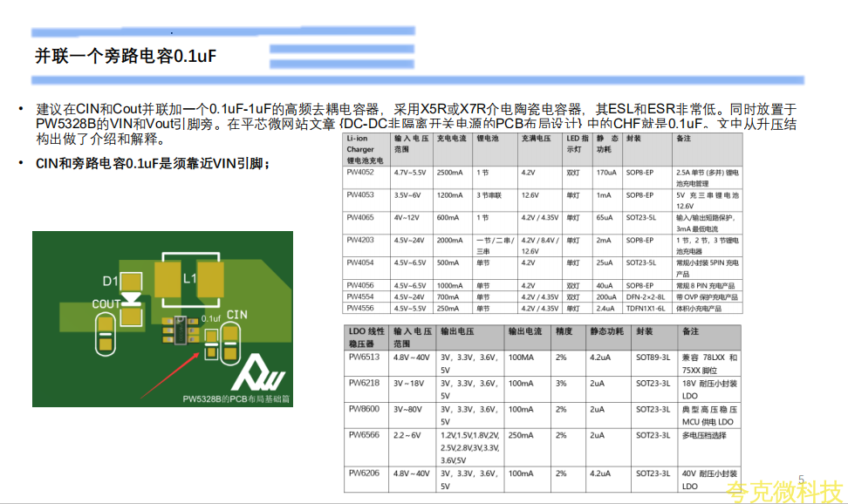848x504 pixels.
Task: Select the L1 inductor footprint
Action: coord(189,278)
